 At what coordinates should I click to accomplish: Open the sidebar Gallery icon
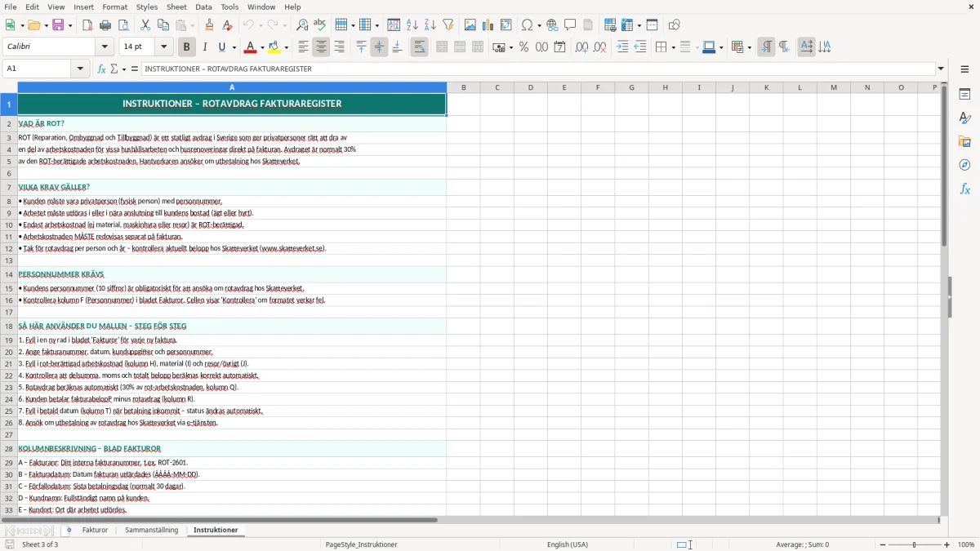pyautogui.click(x=964, y=141)
